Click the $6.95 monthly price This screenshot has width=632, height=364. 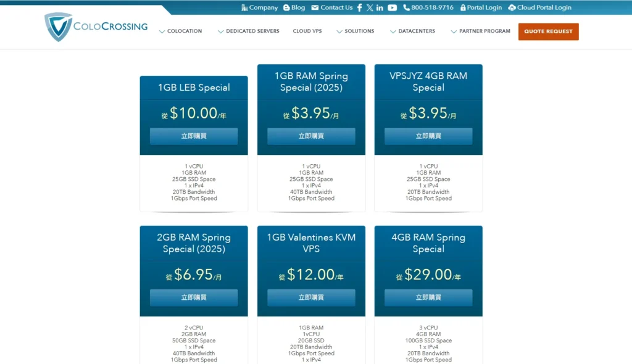(x=194, y=275)
